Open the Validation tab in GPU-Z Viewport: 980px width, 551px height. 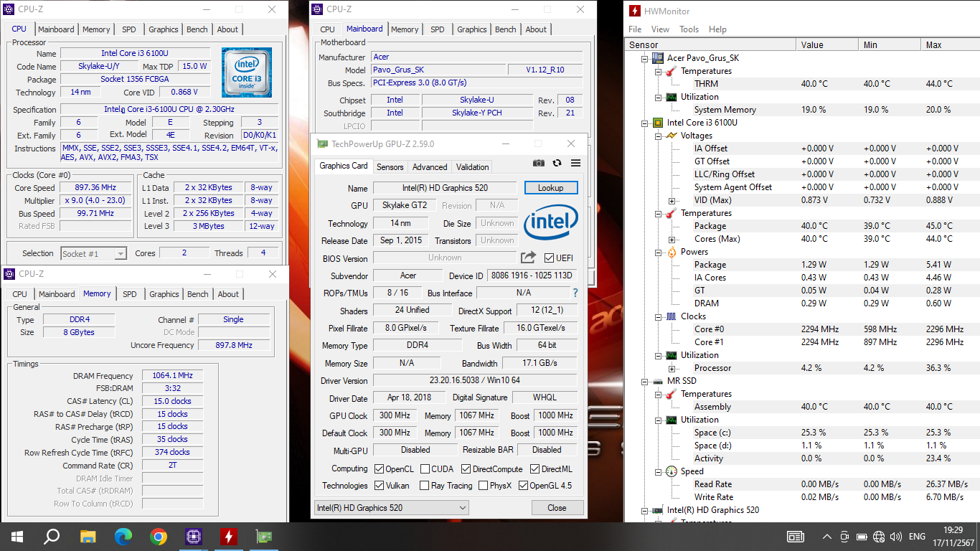(x=472, y=166)
